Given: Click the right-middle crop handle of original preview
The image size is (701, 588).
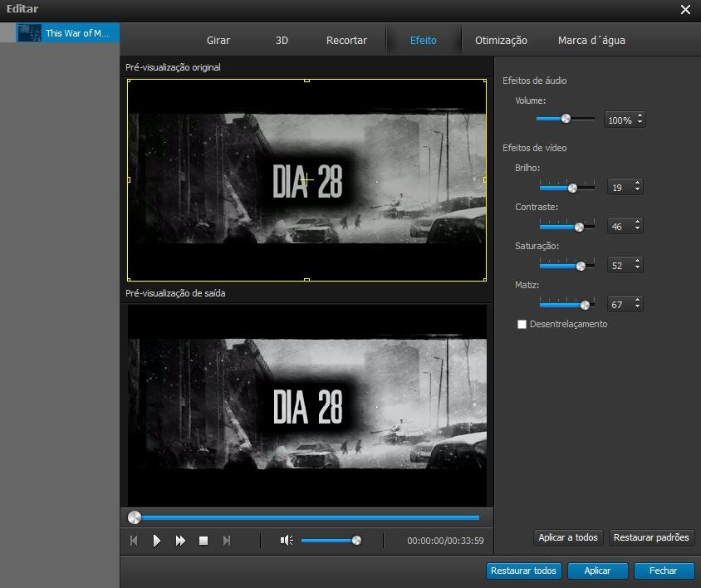Looking at the screenshot, I should click(x=485, y=179).
